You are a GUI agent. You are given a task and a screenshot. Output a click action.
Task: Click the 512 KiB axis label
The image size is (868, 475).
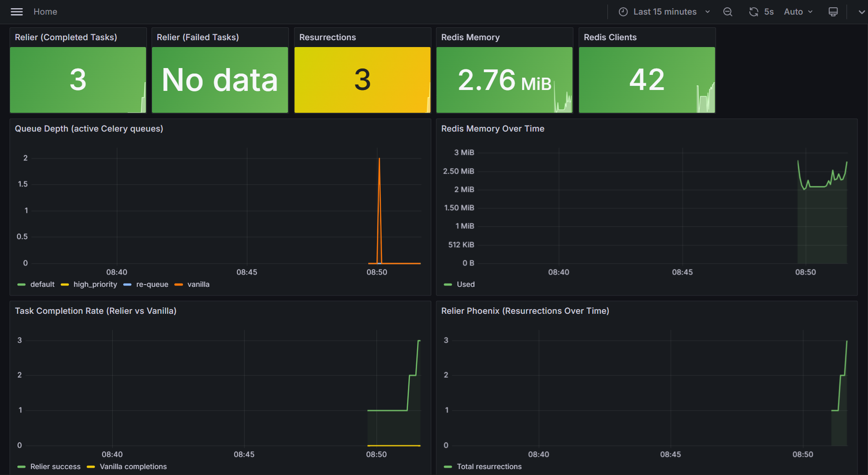click(x=461, y=245)
